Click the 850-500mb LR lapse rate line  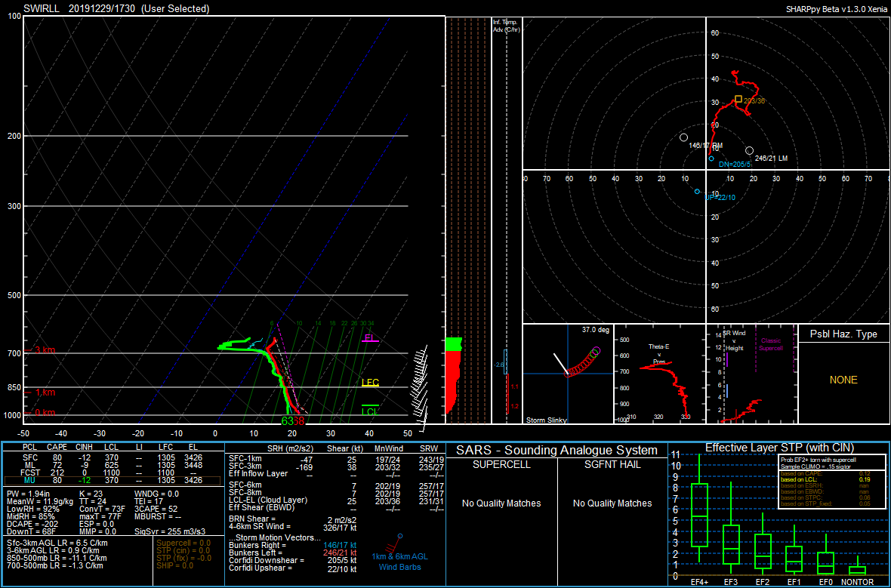click(56, 558)
